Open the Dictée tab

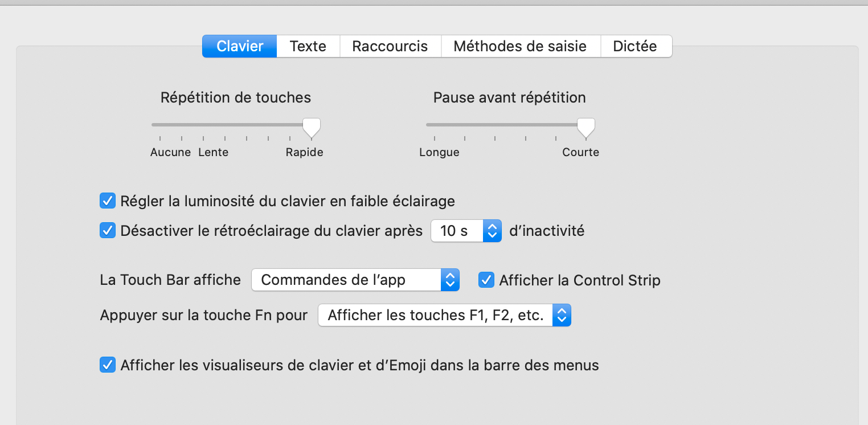click(635, 46)
